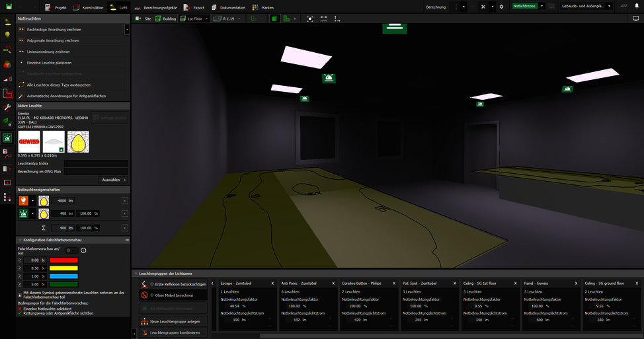Open the Dokumentation tab
The height and width of the screenshot is (339, 644).
tap(231, 7)
